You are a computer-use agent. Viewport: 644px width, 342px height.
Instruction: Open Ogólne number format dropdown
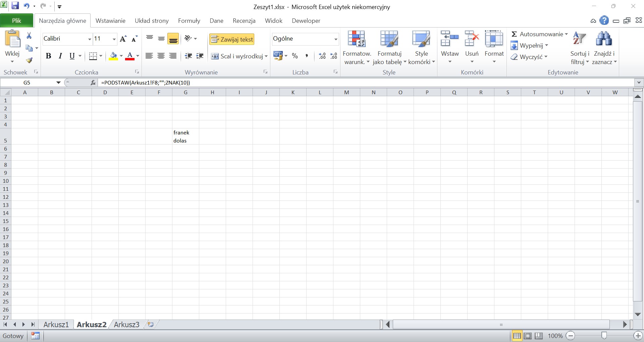coord(335,39)
